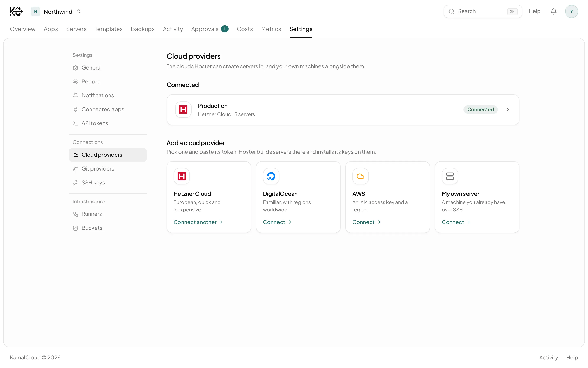Open the notifications bell in the header

[553, 11]
